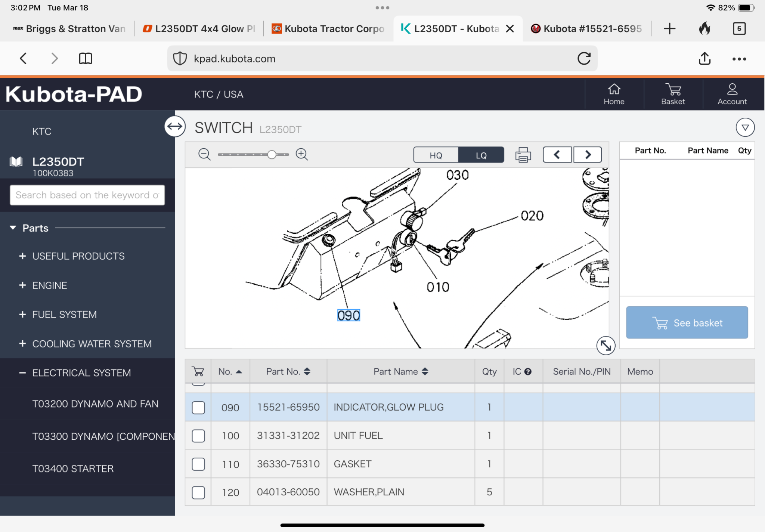765x532 pixels.
Task: Click the diagram zoom slider handle
Action: (x=272, y=154)
